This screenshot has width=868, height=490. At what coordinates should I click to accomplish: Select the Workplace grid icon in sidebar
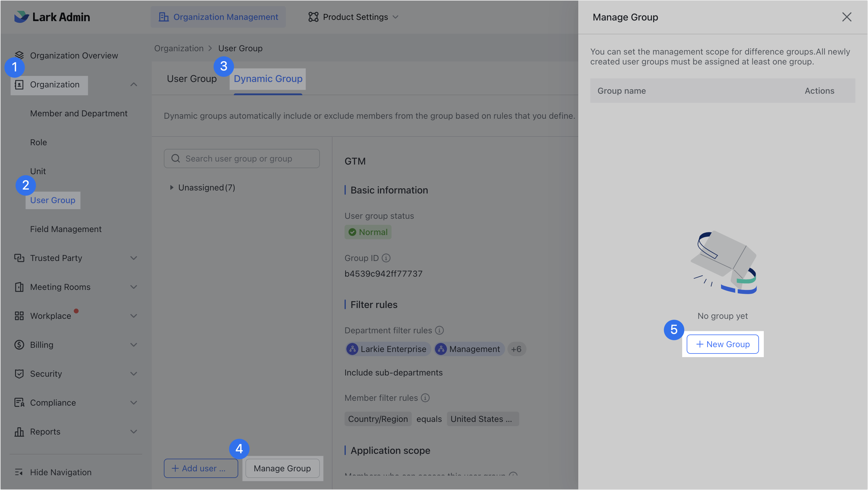click(19, 316)
